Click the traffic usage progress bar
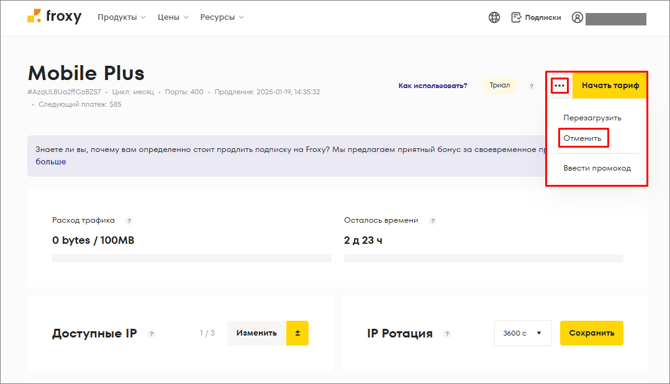 click(191, 258)
